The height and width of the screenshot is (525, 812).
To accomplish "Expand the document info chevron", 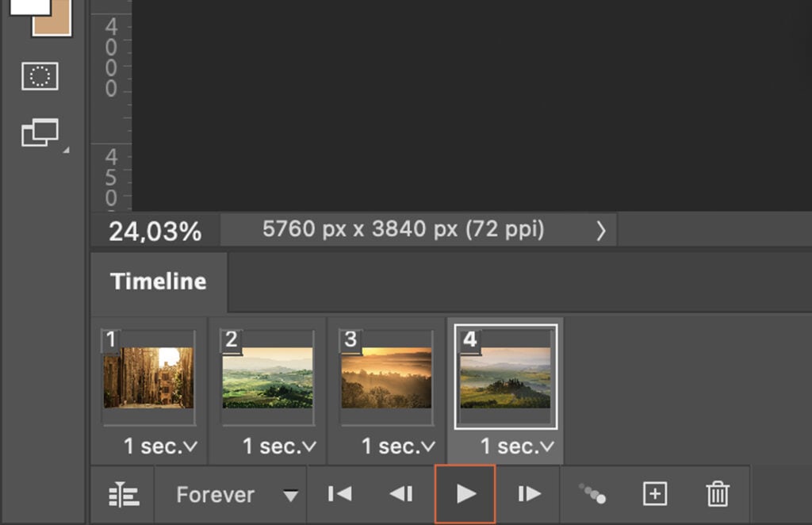I will coord(600,230).
